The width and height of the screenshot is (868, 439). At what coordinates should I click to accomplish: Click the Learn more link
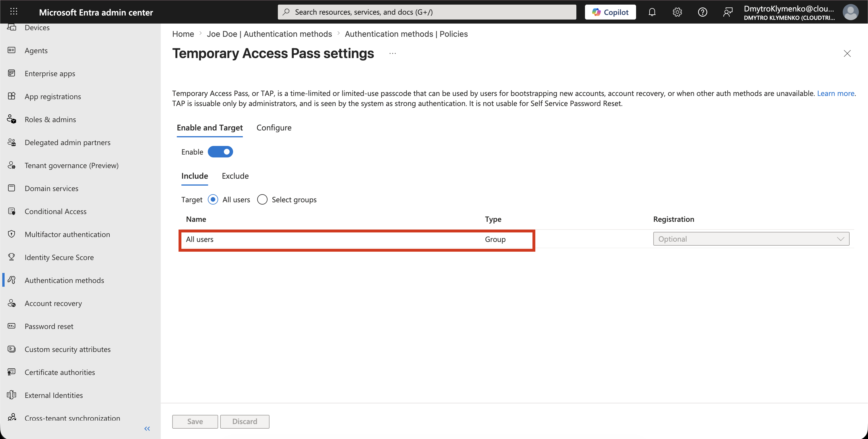[x=835, y=93]
